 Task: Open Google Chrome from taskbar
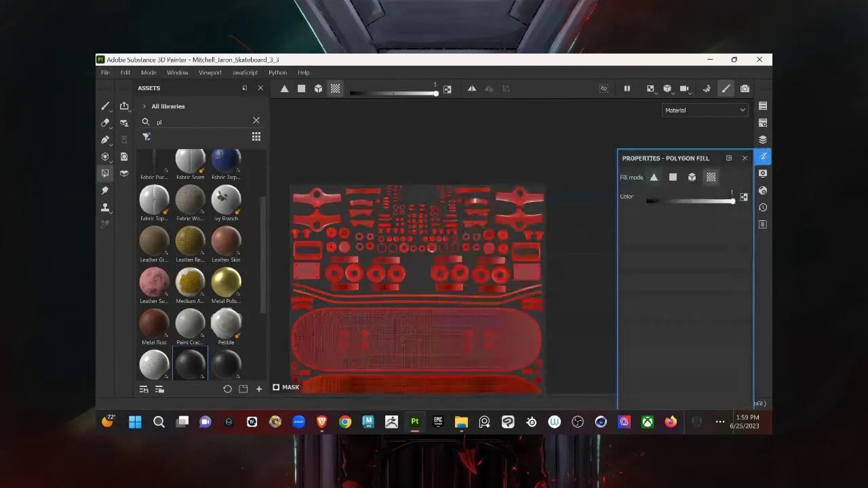coord(345,422)
